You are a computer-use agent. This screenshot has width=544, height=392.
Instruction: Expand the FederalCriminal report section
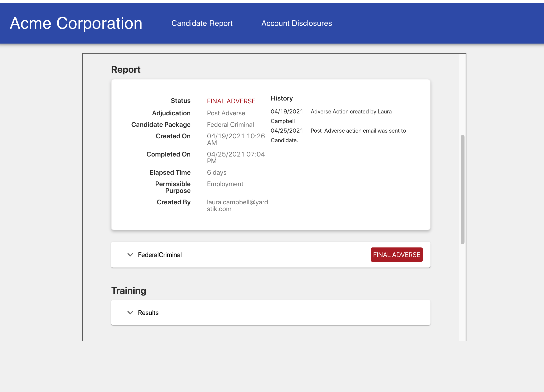160,255
